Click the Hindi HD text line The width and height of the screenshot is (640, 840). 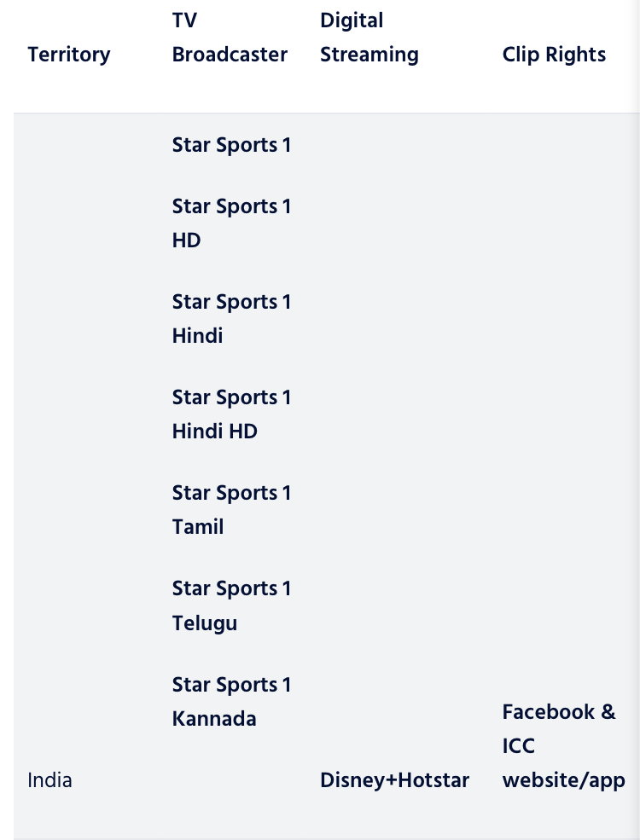coord(215,432)
